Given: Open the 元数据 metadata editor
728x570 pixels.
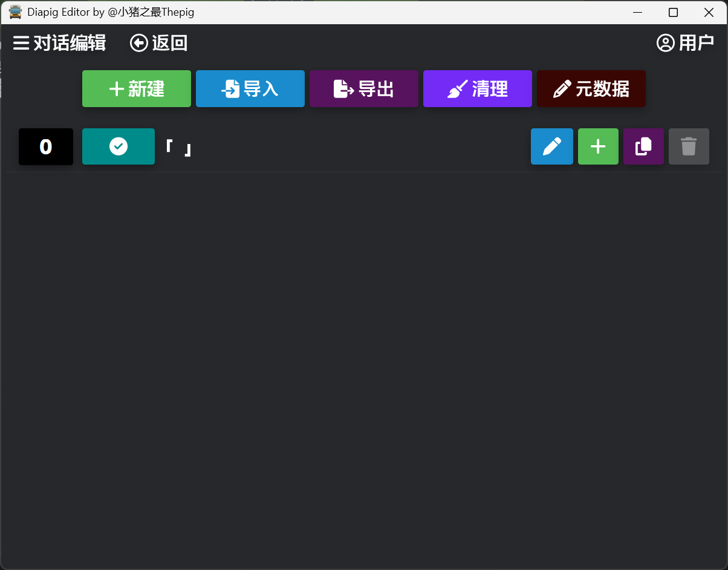Looking at the screenshot, I should pos(591,89).
